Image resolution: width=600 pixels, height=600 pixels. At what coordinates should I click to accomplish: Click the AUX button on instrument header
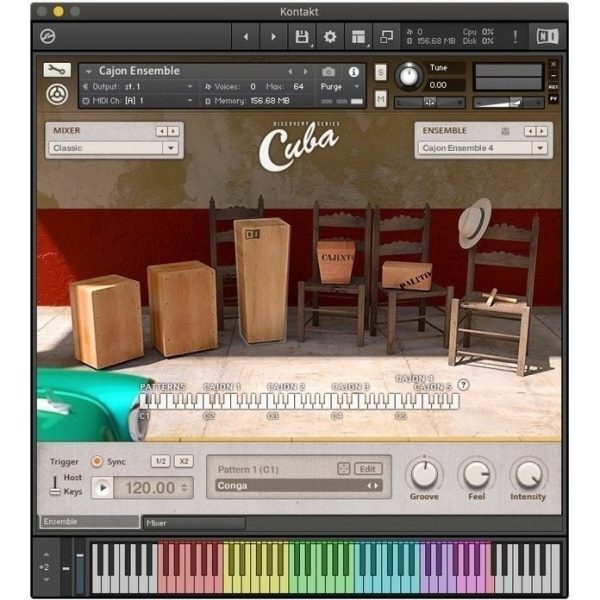[x=553, y=87]
